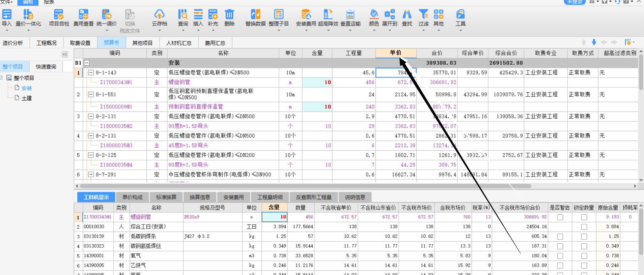Open dropdown arrow under 云存档
This screenshot has height=275, width=644.
159,30
